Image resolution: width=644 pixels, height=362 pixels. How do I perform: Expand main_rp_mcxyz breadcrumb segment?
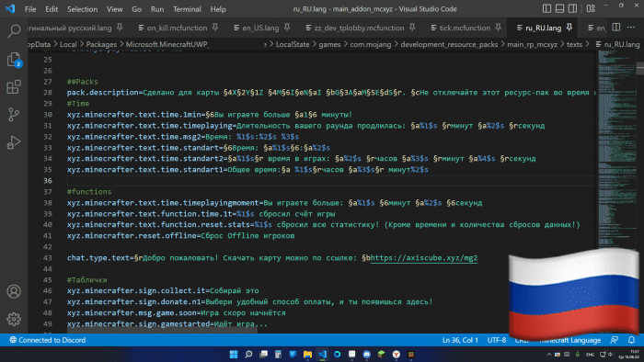(x=533, y=44)
